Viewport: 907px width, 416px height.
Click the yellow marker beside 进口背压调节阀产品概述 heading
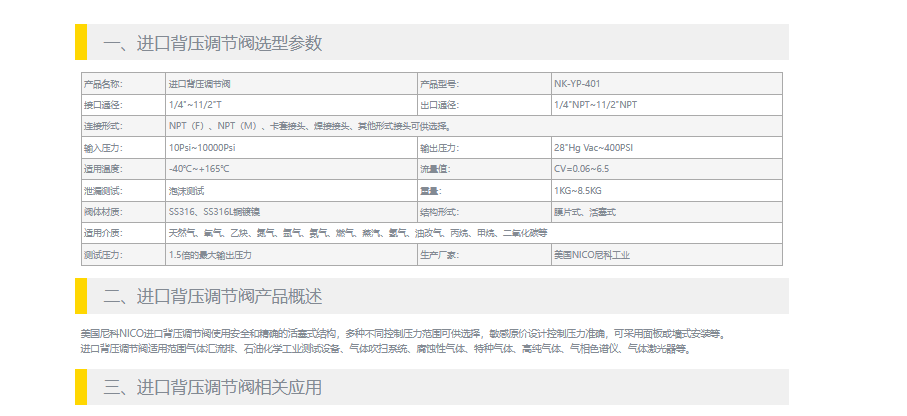click(81, 296)
